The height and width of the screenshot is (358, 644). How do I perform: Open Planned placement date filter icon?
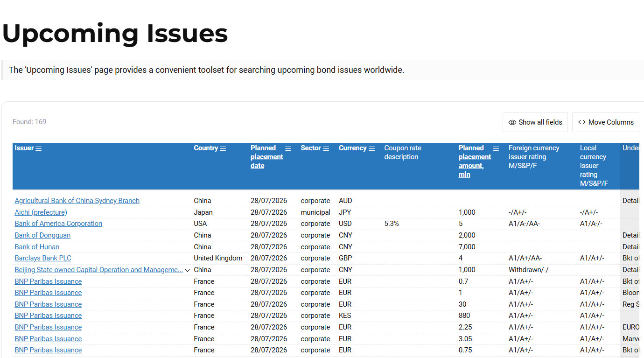coord(288,148)
